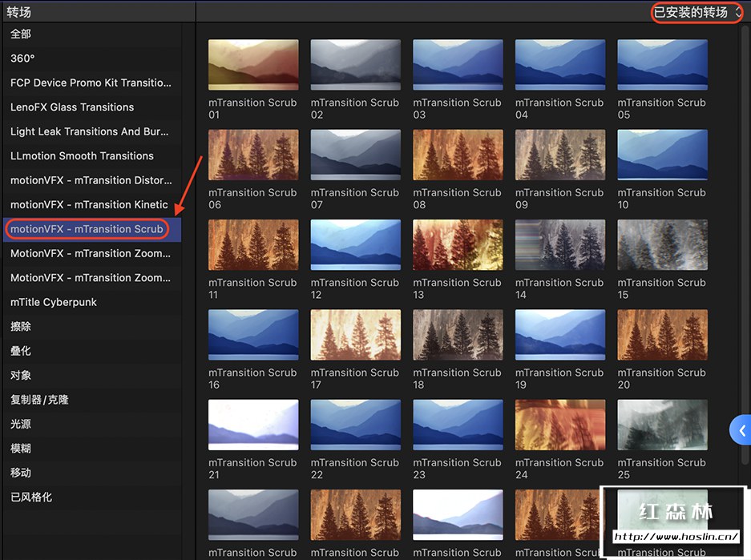Click the mTransition Scrub 15 thumbnail
The width and height of the screenshot is (751, 560).
[662, 244]
